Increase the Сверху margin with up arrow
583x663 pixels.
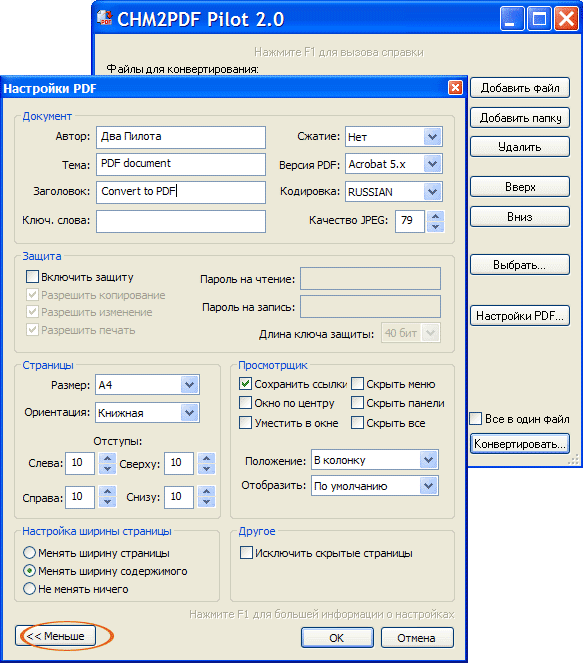[206, 458]
